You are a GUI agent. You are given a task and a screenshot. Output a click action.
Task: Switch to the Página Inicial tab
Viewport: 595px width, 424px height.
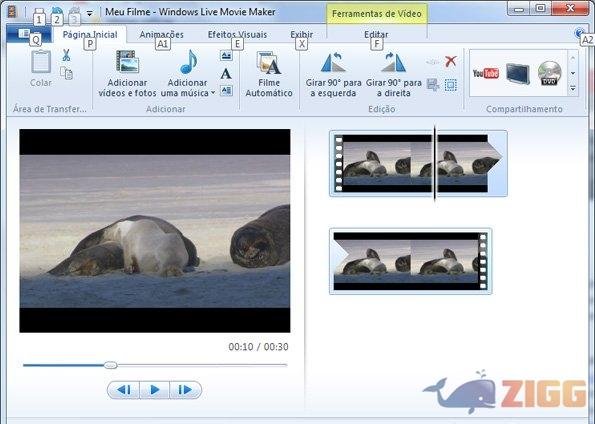coord(90,35)
